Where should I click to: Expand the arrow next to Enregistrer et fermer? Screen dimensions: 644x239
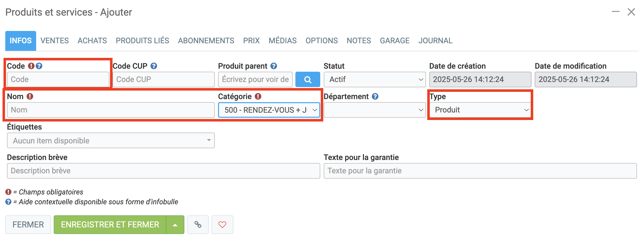pos(175,225)
